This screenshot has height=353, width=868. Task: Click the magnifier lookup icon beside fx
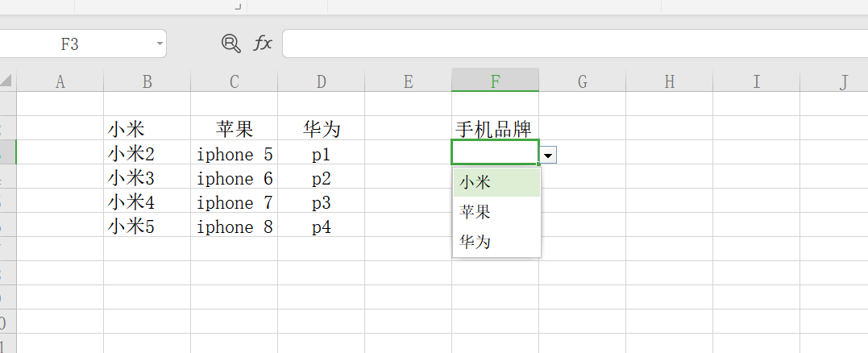[x=231, y=44]
